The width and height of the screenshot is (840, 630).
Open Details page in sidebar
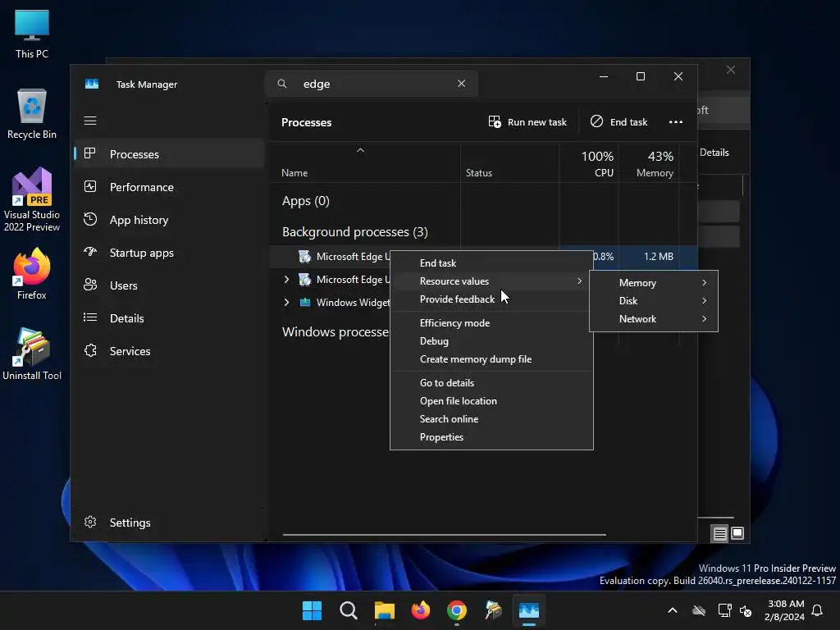pyautogui.click(x=169, y=318)
